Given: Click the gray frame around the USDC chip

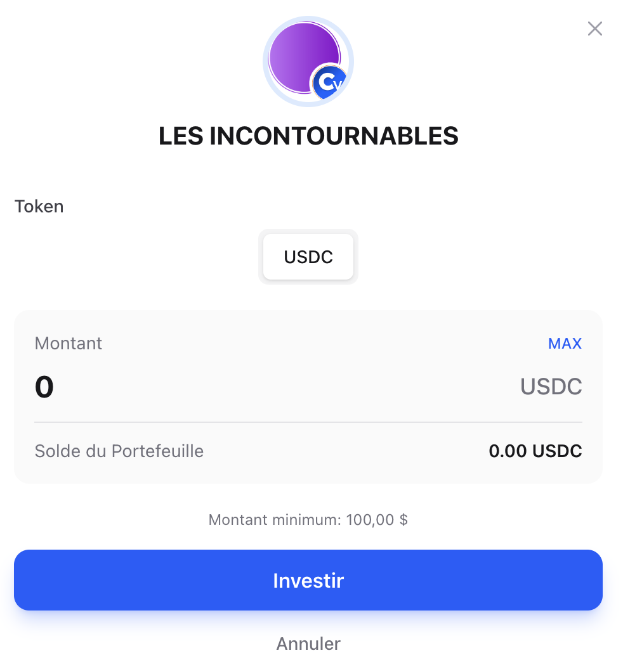Looking at the screenshot, I should pos(261,257).
